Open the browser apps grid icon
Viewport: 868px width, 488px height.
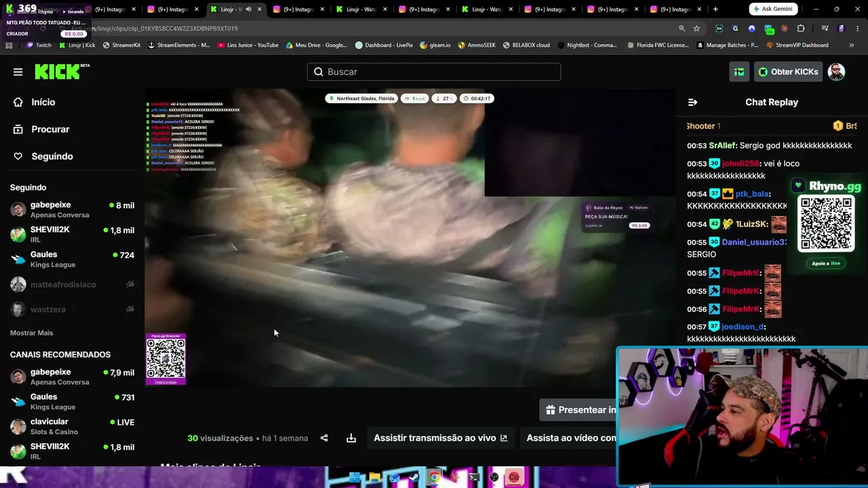[x=9, y=45]
